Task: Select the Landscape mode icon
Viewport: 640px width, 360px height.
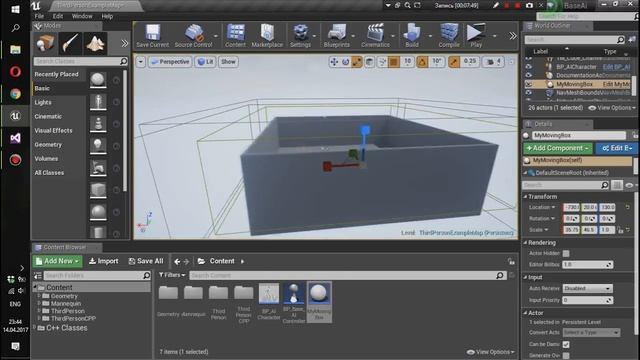Action: point(96,43)
